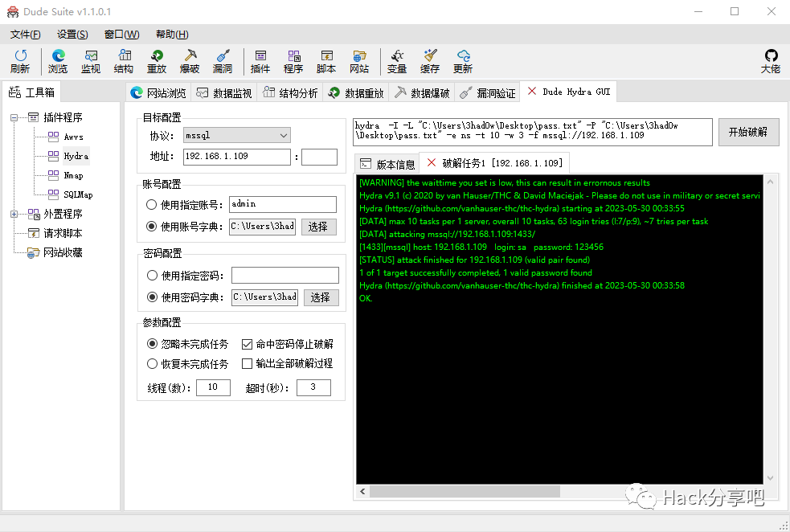The image size is (790, 532).
Task: Open the 设置(S) menu
Action: point(72,35)
